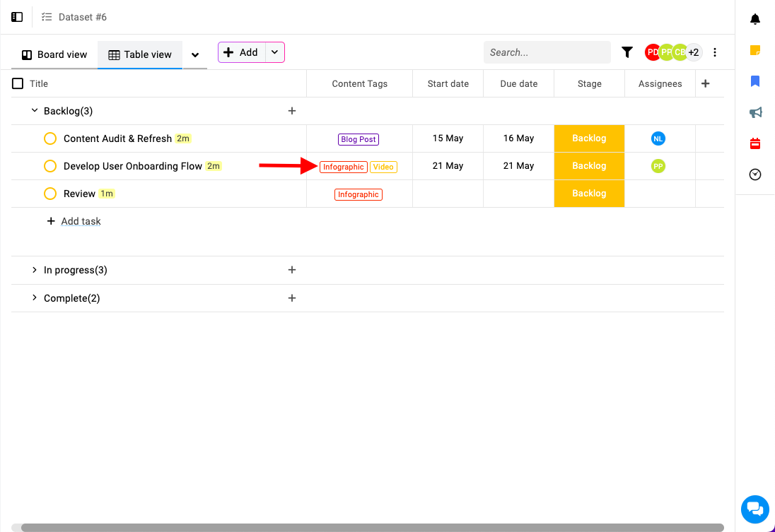Open the notifications bell
Image resolution: width=775 pixels, height=532 pixels.
pyautogui.click(x=754, y=19)
